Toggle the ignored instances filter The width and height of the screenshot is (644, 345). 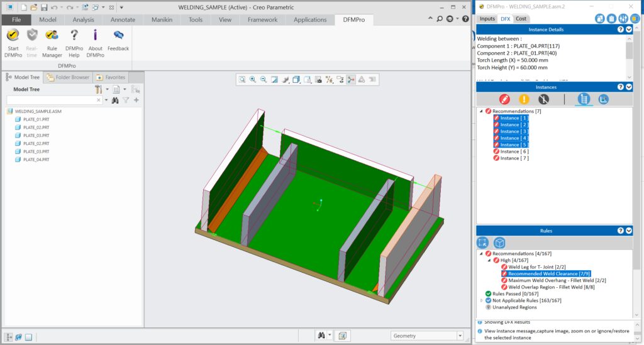(x=543, y=99)
